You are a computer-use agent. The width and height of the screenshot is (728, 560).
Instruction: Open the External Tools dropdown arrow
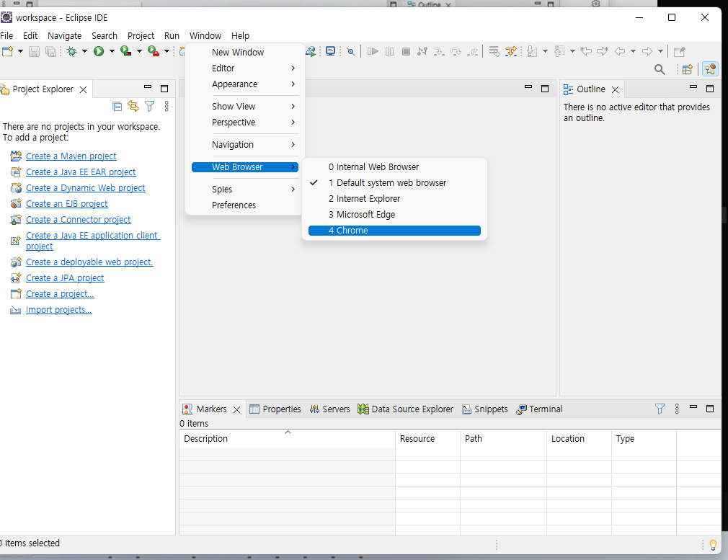click(167, 52)
